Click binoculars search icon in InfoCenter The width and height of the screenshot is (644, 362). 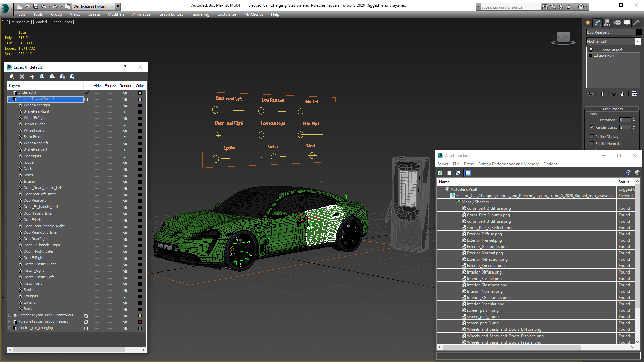[x=545, y=7]
